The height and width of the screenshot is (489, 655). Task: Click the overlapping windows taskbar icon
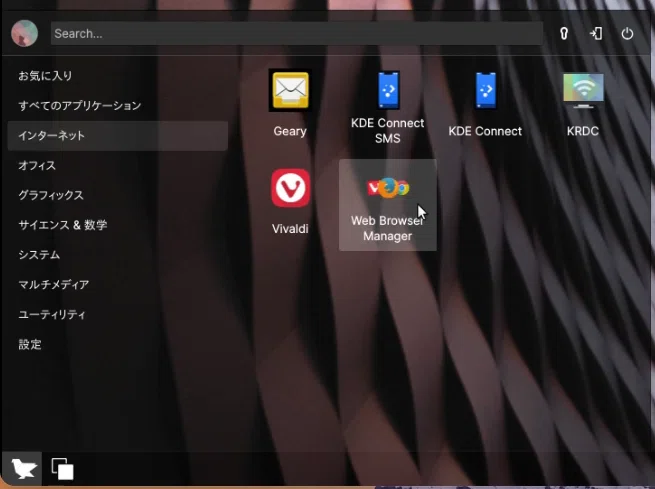tap(62, 469)
